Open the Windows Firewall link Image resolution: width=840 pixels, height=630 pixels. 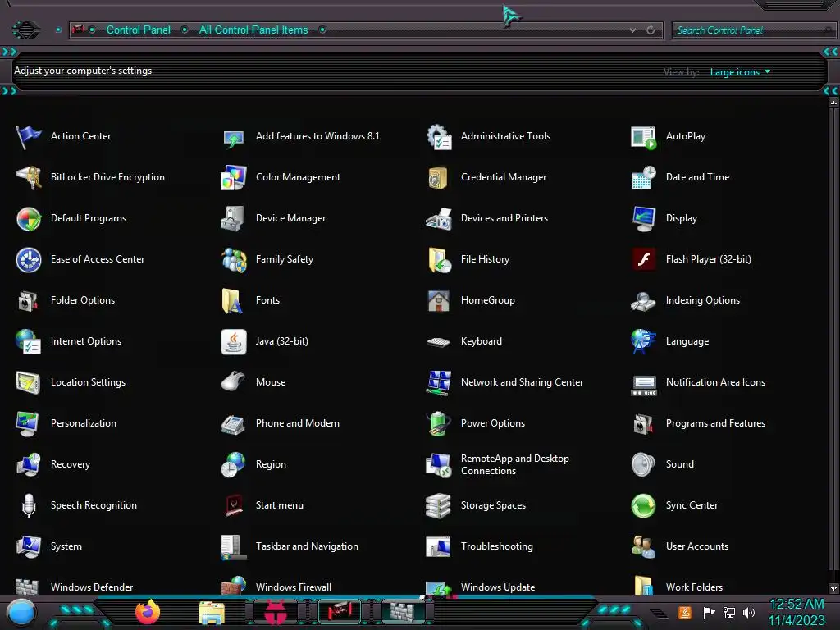pyautogui.click(x=293, y=587)
